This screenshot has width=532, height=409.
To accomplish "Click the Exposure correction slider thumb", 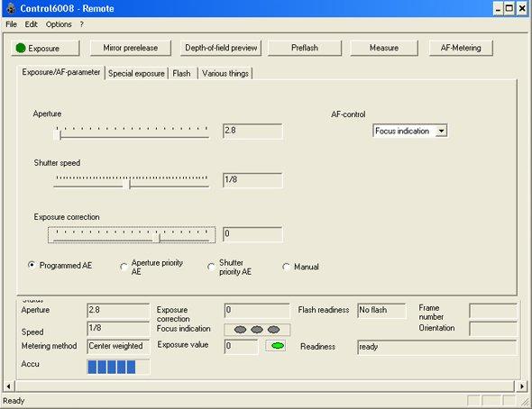I will (x=156, y=238).
